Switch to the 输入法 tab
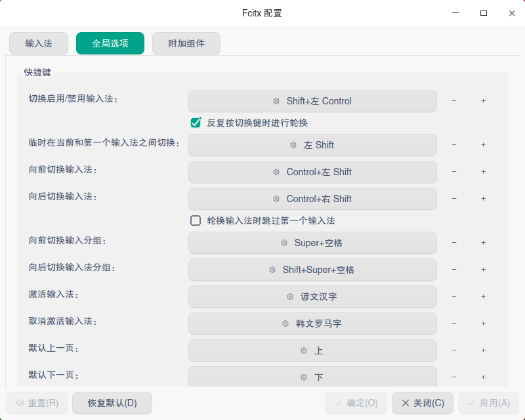Viewport: 525px width, 420px height. coord(39,43)
